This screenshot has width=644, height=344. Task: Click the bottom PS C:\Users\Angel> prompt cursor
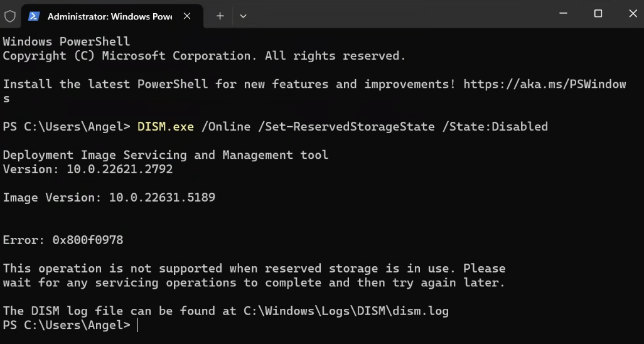(x=137, y=325)
